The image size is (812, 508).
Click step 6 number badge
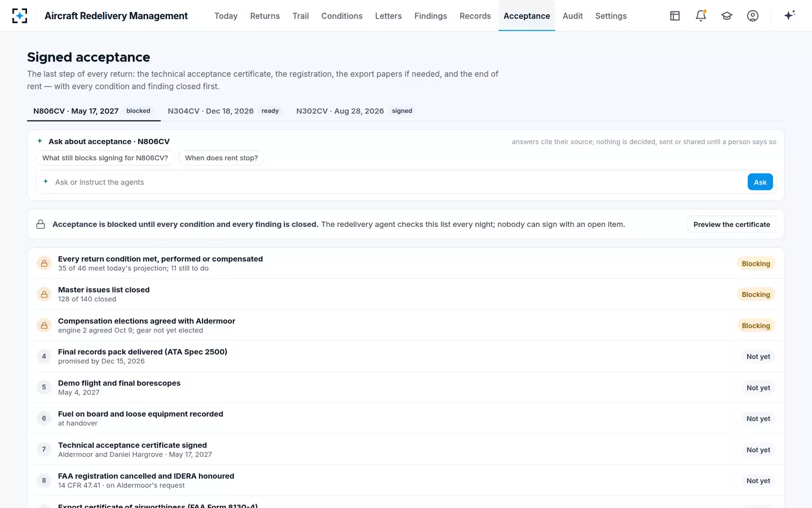click(x=44, y=418)
